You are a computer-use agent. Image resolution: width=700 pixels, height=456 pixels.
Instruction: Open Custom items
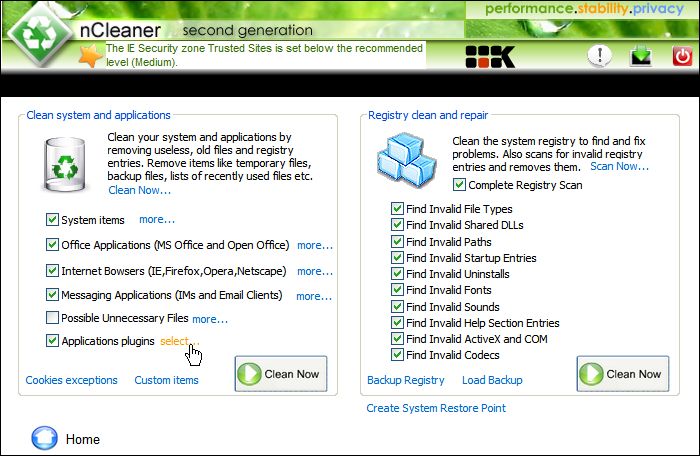pyautogui.click(x=167, y=380)
